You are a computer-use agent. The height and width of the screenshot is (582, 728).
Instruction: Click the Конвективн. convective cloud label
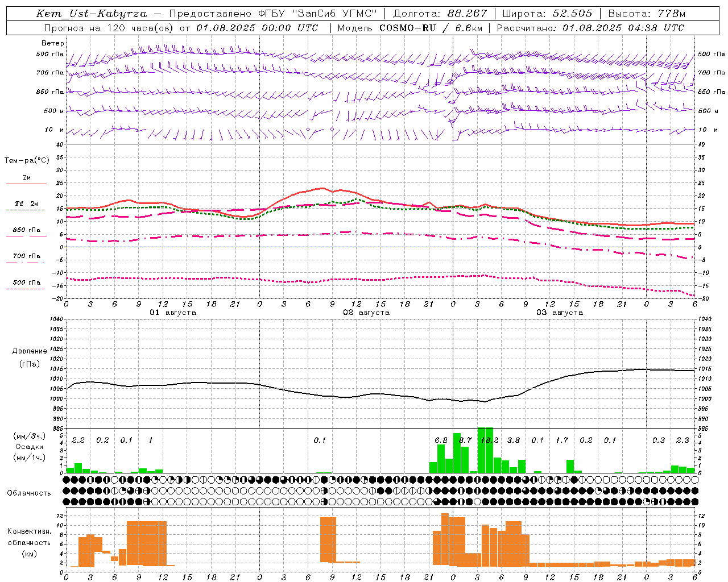click(29, 531)
